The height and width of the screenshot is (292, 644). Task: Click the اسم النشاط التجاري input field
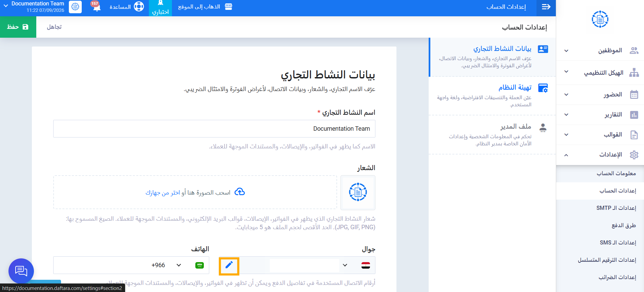click(214, 129)
